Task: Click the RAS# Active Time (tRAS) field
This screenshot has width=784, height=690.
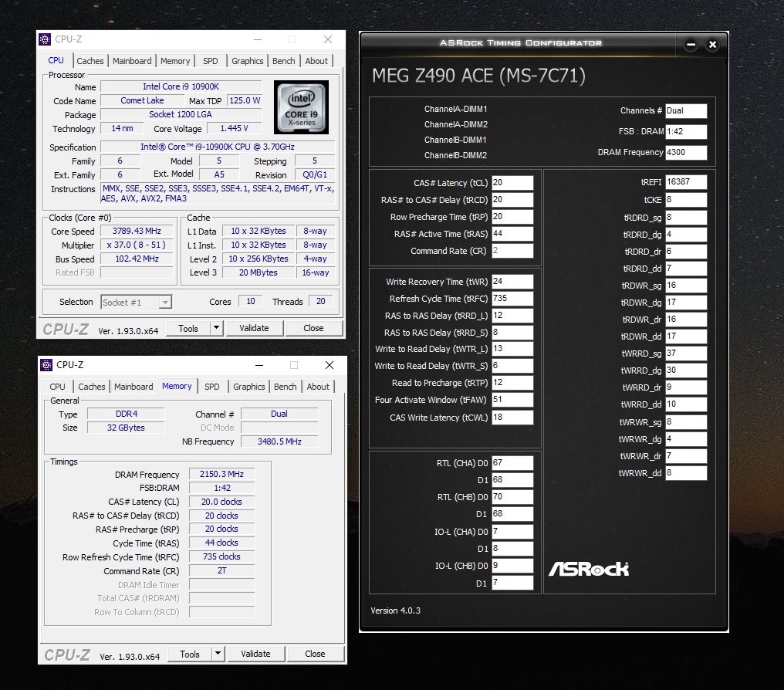Action: 512,234
